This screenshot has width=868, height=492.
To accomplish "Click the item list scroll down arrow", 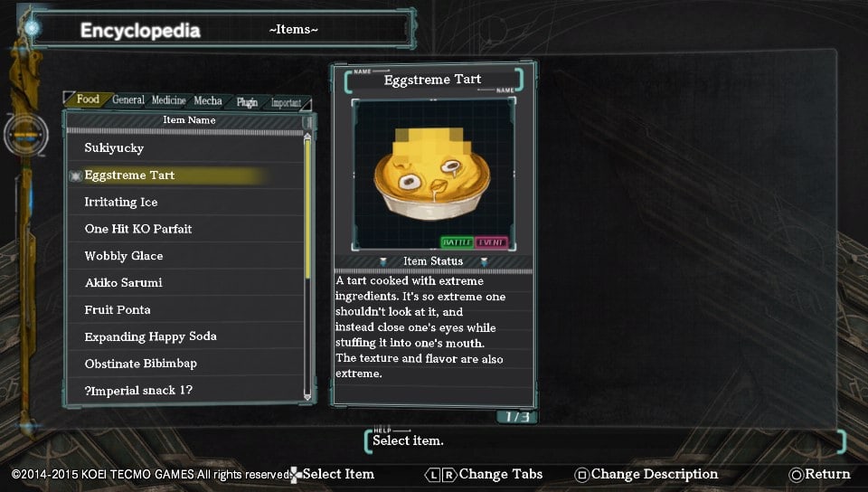I will pos(307,396).
